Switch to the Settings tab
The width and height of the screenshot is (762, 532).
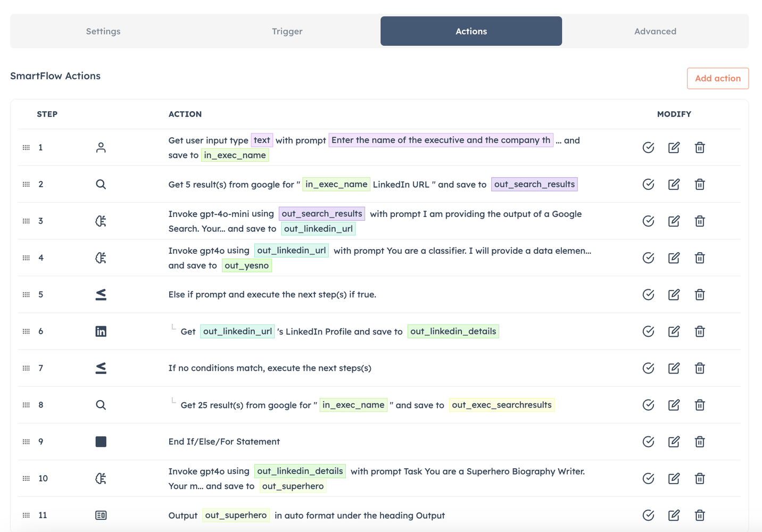103,31
